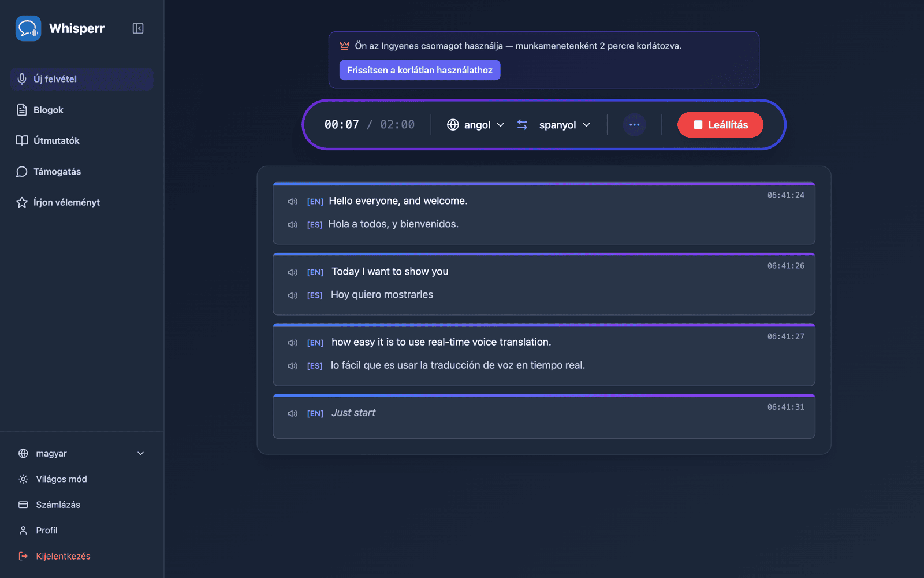Open Profil page
The height and width of the screenshot is (578, 924).
pos(81,531)
